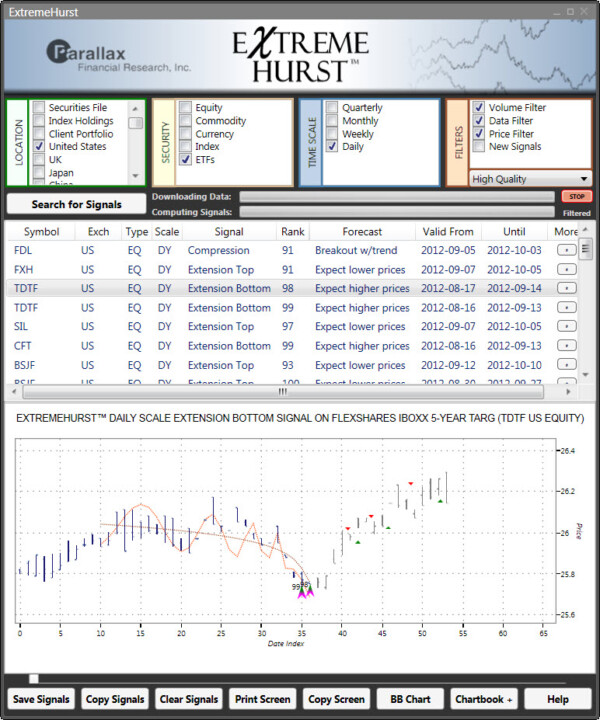Open the High Quality dropdown
Screen dimensions: 600x720
[x=530, y=179]
